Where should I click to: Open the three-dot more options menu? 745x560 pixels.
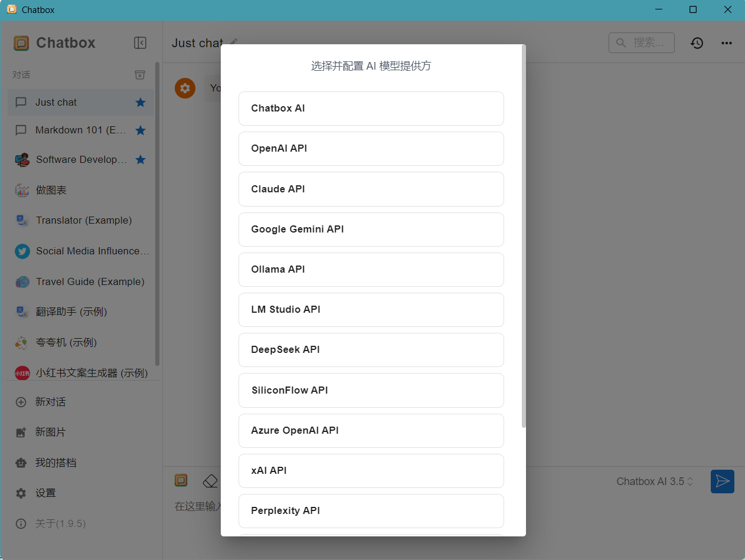727,43
